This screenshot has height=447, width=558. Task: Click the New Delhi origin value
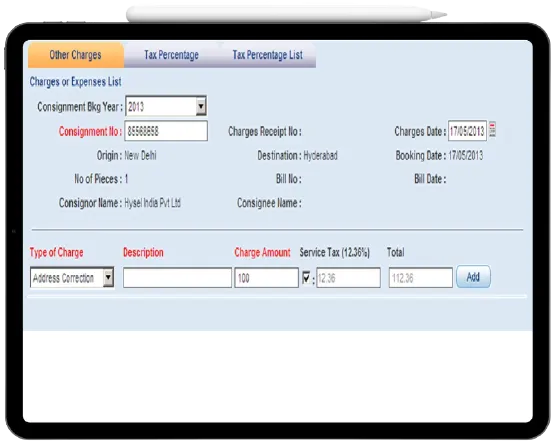(x=140, y=156)
